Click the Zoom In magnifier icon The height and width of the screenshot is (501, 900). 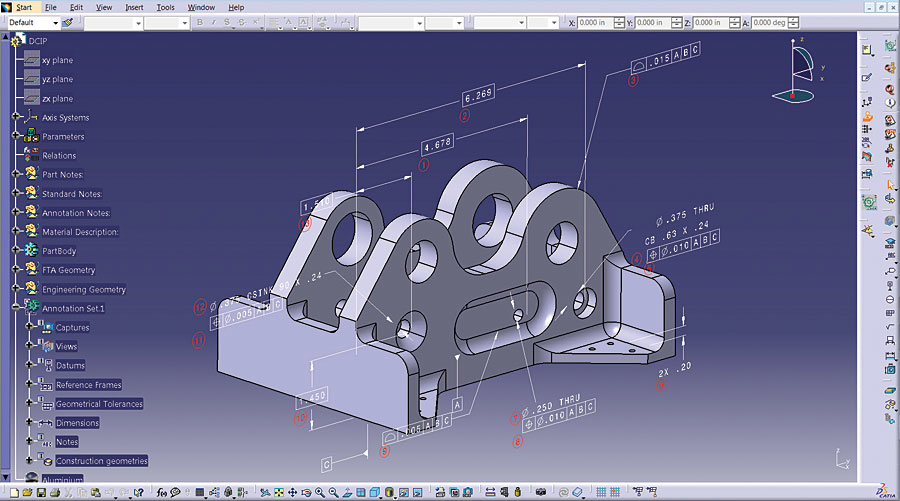click(x=319, y=492)
